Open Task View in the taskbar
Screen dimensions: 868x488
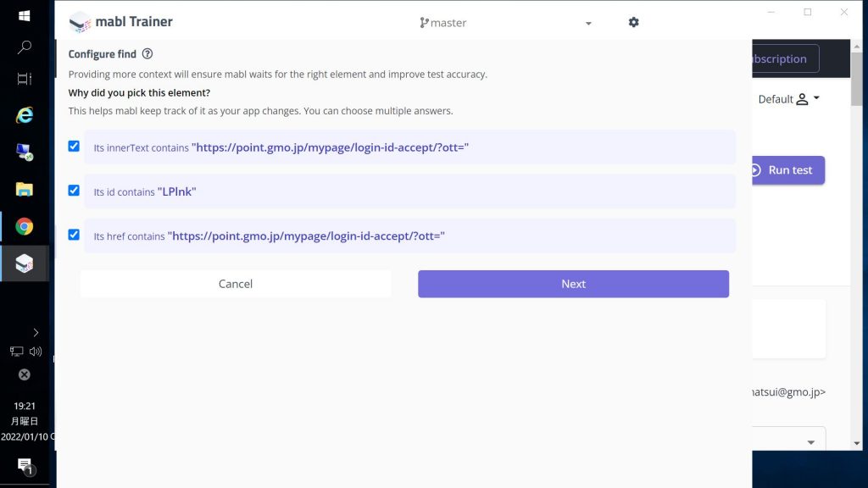tap(25, 79)
